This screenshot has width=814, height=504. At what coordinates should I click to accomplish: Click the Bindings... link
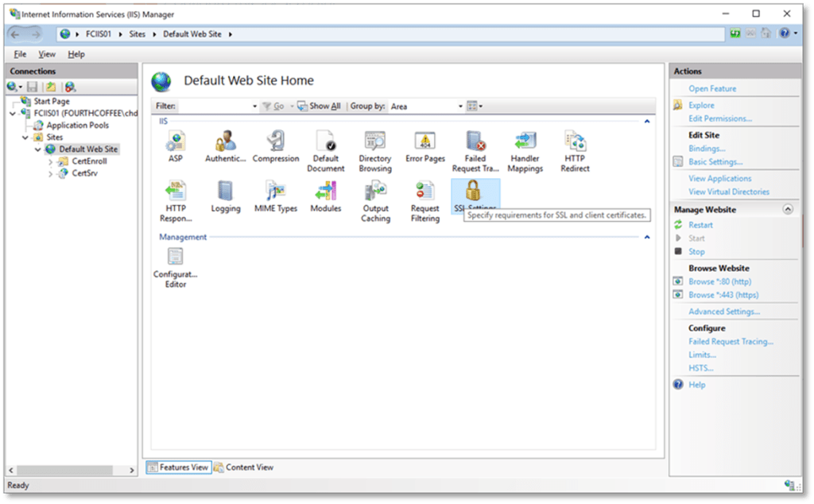707,149
